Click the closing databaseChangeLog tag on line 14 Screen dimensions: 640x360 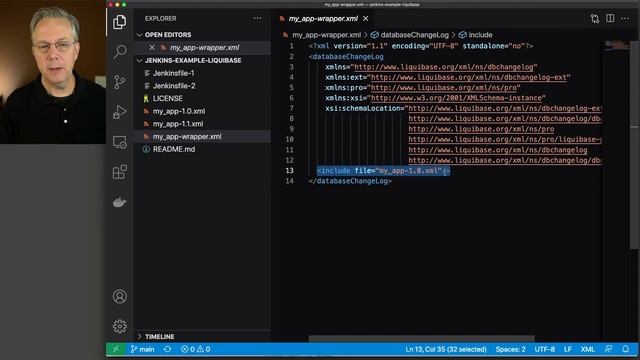tap(350, 181)
